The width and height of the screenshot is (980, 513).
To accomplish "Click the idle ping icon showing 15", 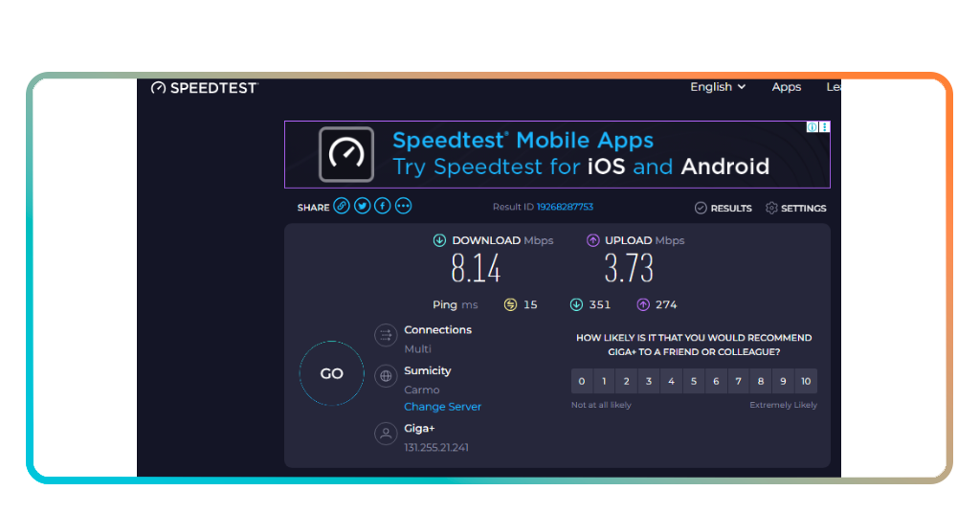I will click(511, 304).
